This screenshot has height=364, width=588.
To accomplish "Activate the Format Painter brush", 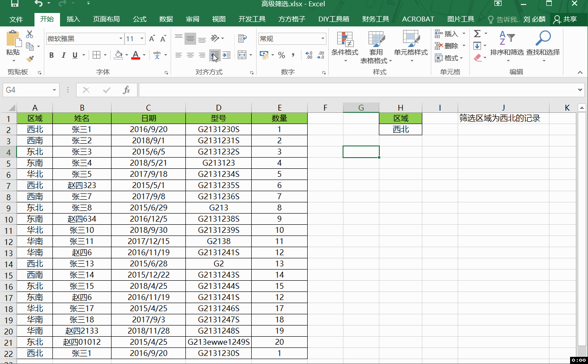I will click(x=30, y=58).
